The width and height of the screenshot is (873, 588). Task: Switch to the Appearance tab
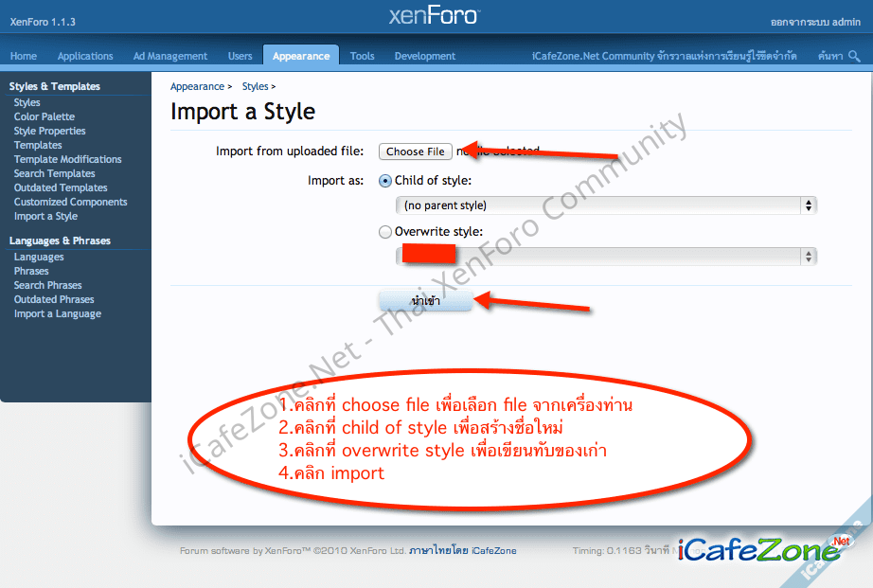[x=301, y=57]
